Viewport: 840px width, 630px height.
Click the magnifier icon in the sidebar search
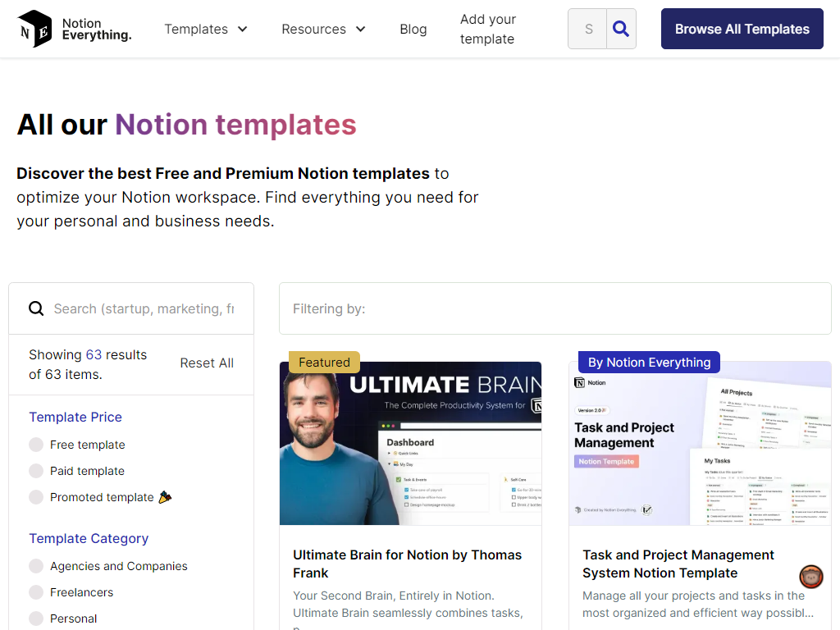point(36,308)
